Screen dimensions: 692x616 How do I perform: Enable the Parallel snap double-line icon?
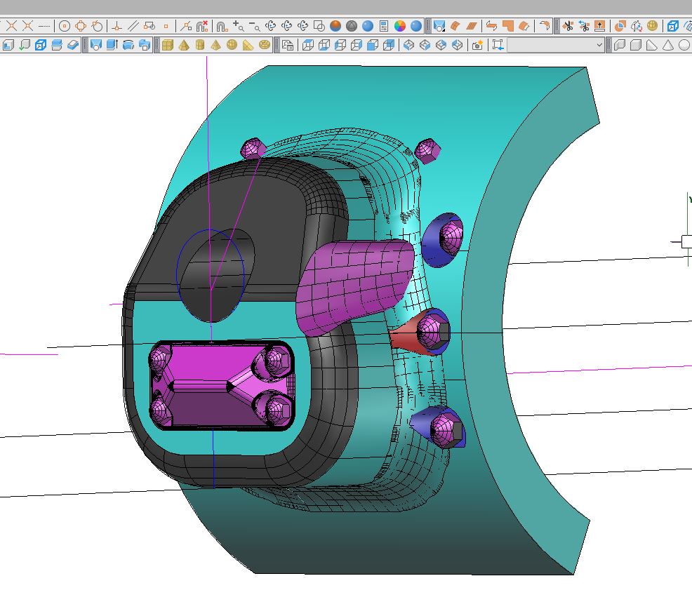[x=133, y=27]
